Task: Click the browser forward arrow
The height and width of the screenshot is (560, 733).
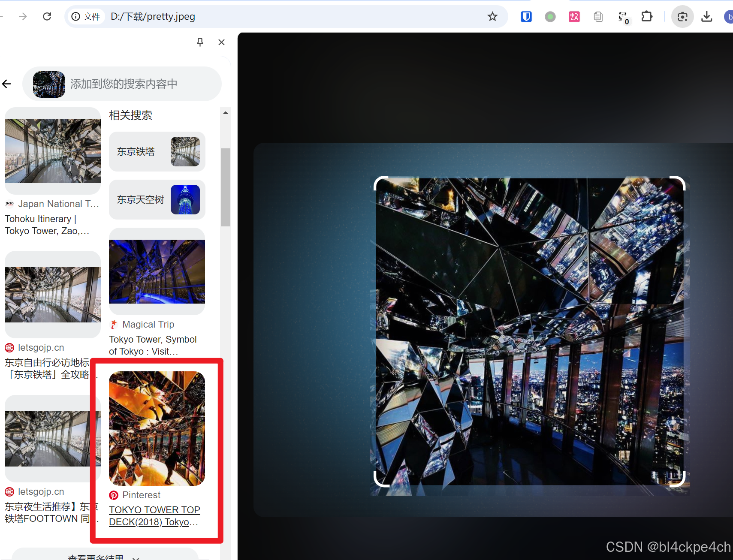Action: 23,16
